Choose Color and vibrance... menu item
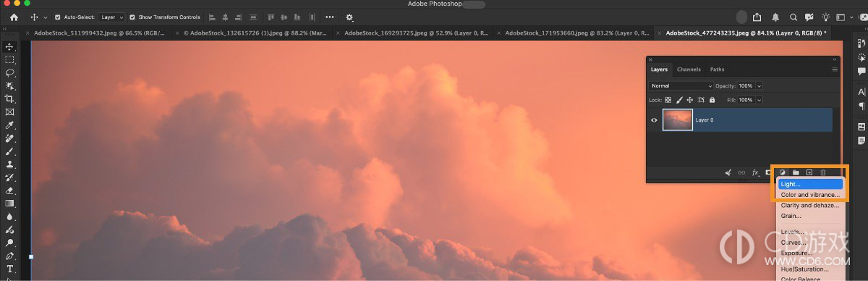Viewport: 868px width, 281px height. coord(810,195)
